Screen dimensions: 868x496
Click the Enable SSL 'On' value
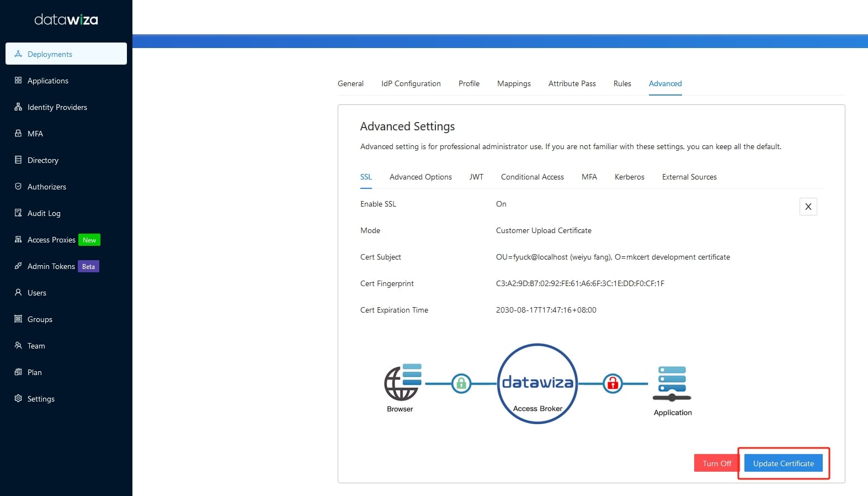pos(501,204)
